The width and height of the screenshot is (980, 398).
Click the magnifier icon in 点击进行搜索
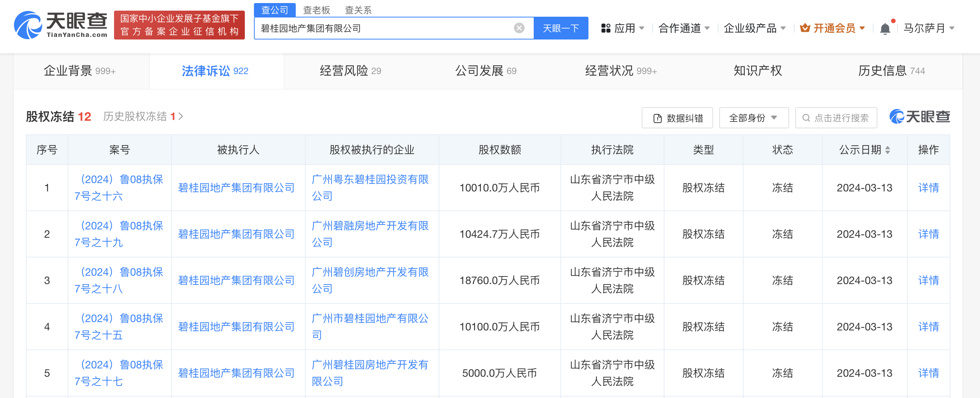click(807, 118)
